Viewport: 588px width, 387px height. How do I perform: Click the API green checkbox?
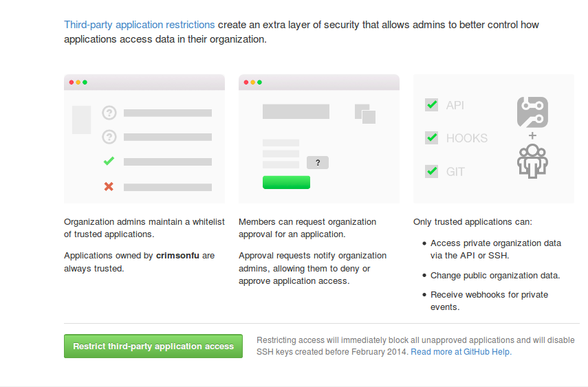coord(432,104)
